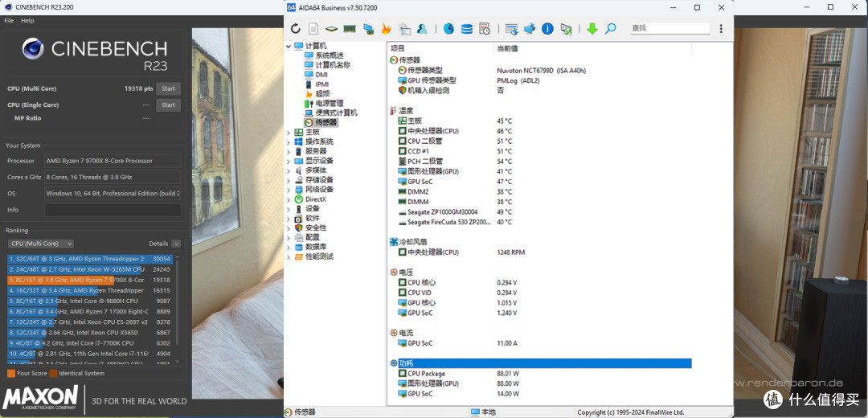The width and height of the screenshot is (868, 418).
Task: Select ranking row 1 AMD Ryzen Threadripper
Action: (x=90, y=259)
